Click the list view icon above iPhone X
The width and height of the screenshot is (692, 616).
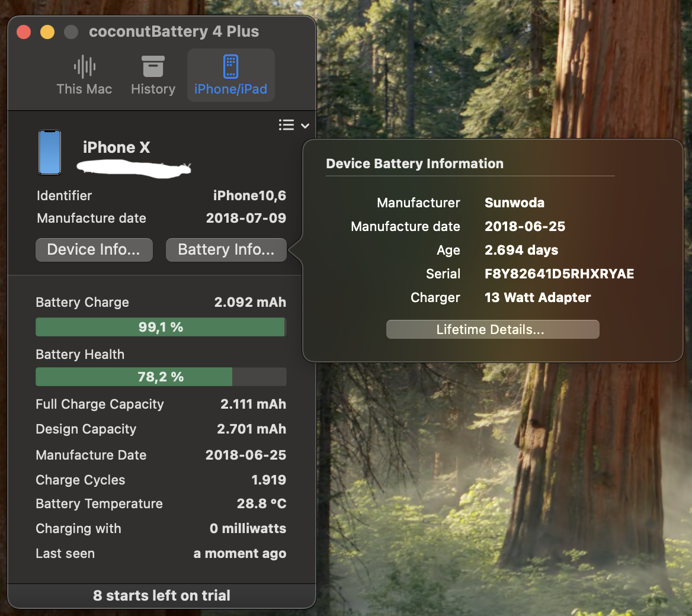tap(286, 125)
